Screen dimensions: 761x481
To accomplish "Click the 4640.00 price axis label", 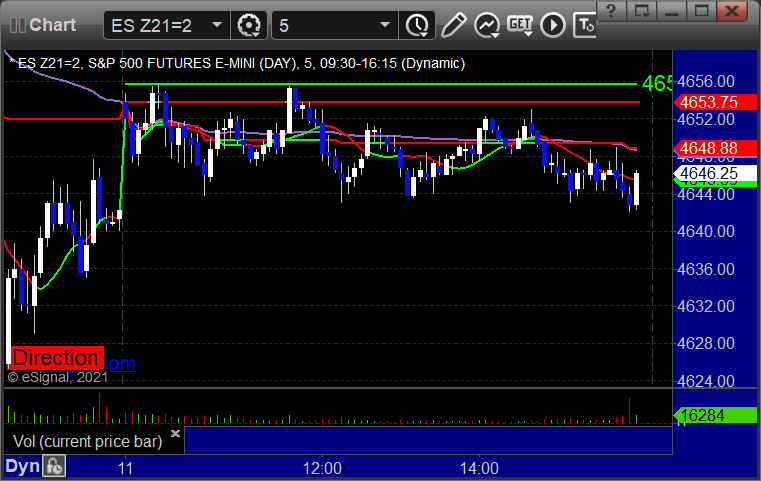I will [706, 232].
